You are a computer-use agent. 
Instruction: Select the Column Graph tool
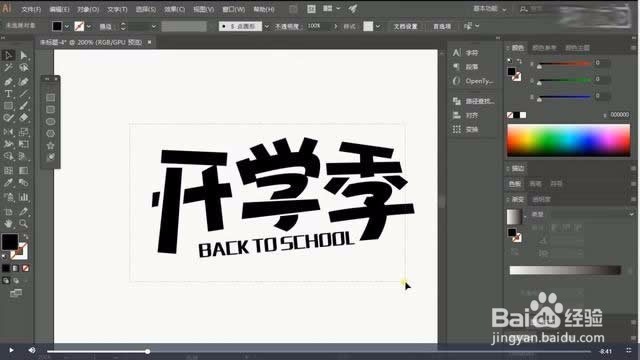[x=24, y=197]
